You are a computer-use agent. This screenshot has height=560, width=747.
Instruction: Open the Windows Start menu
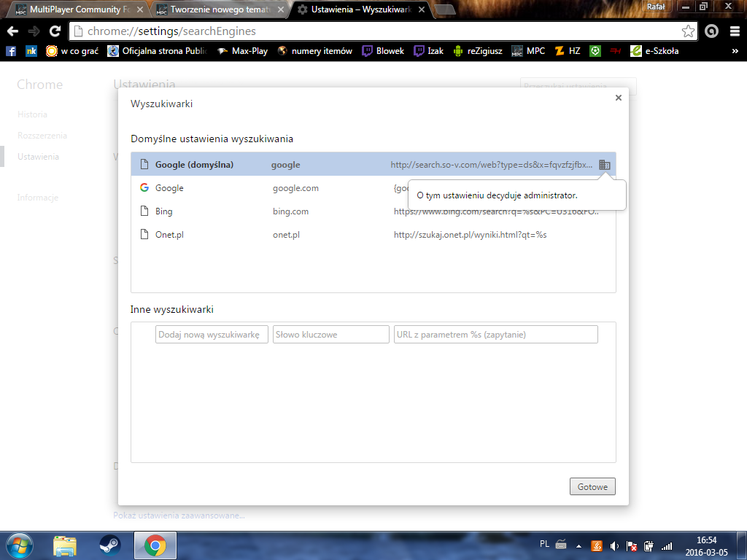[20, 545]
